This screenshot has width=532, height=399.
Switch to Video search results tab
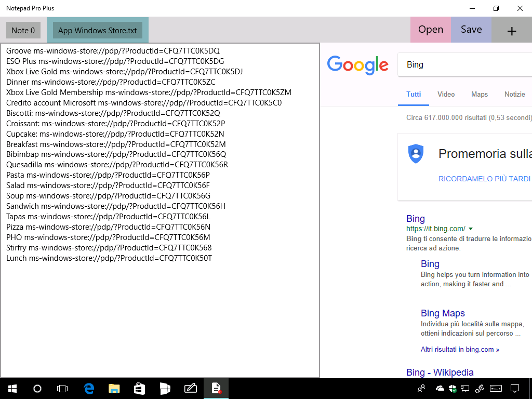(446, 95)
